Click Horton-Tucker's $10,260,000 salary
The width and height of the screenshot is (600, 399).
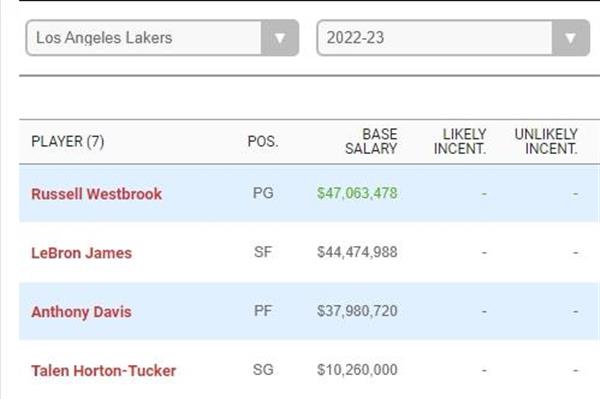357,370
